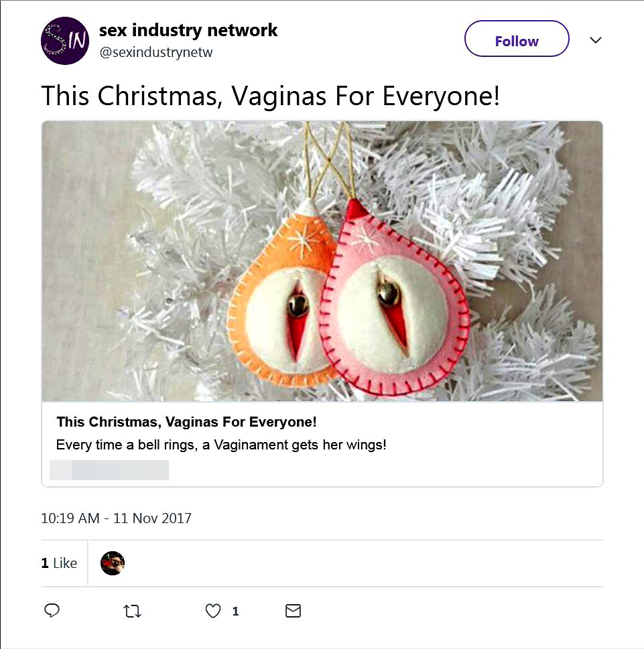
Task: Retweet this post using the retweet icon
Action: point(133,611)
